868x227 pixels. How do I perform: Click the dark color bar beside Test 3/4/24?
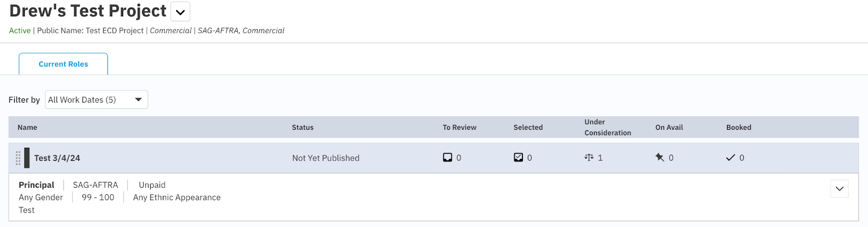[27, 158]
